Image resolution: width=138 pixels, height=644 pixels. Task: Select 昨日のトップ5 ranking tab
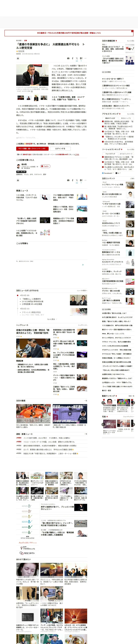pyautogui.click(x=126, y=118)
